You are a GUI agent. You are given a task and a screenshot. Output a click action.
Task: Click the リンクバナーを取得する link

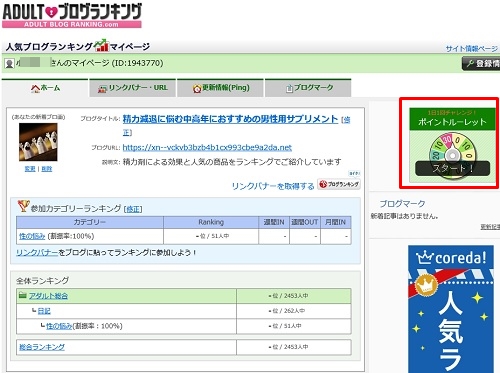tap(273, 186)
